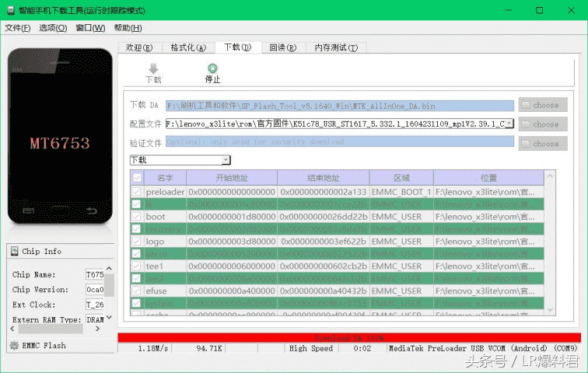Image resolution: width=588 pixels, height=373 pixels.
Task: Toggle the tee2 row checkbox
Action: point(136,278)
